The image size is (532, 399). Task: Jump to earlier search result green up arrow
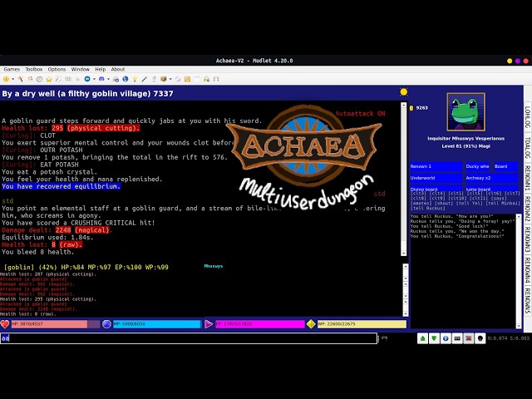[422, 338]
